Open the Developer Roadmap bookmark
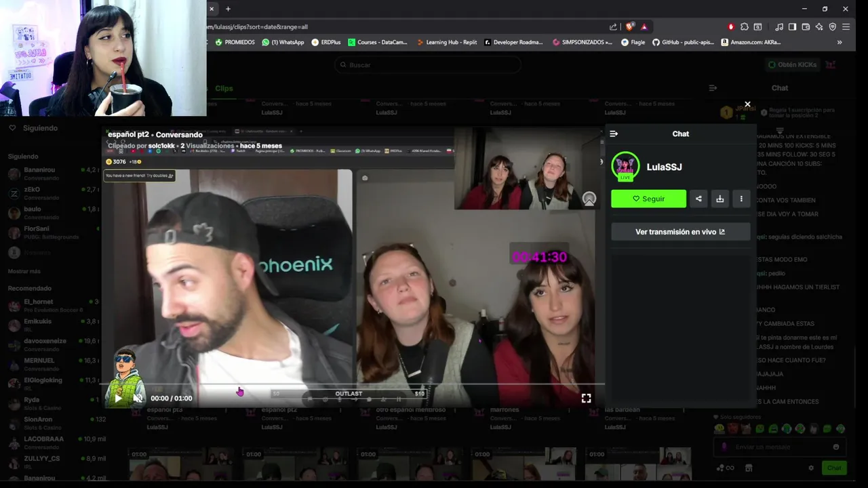The width and height of the screenshot is (868, 488). 513,42
